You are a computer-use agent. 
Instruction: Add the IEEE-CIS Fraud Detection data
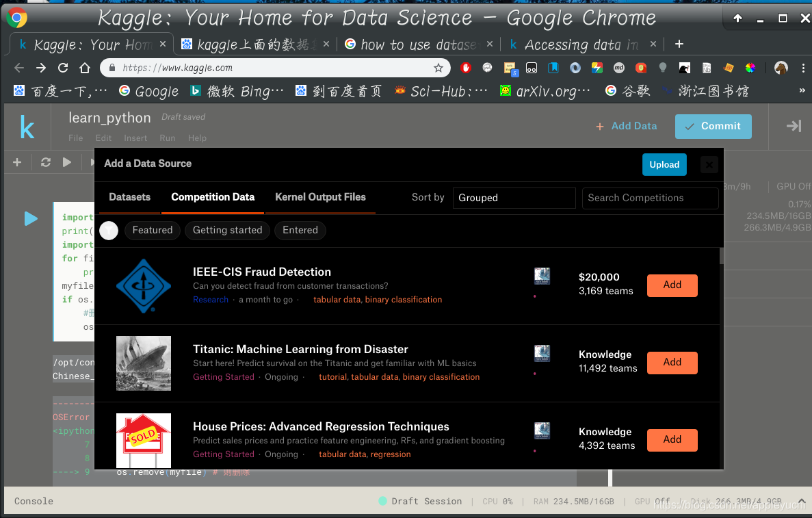(672, 285)
